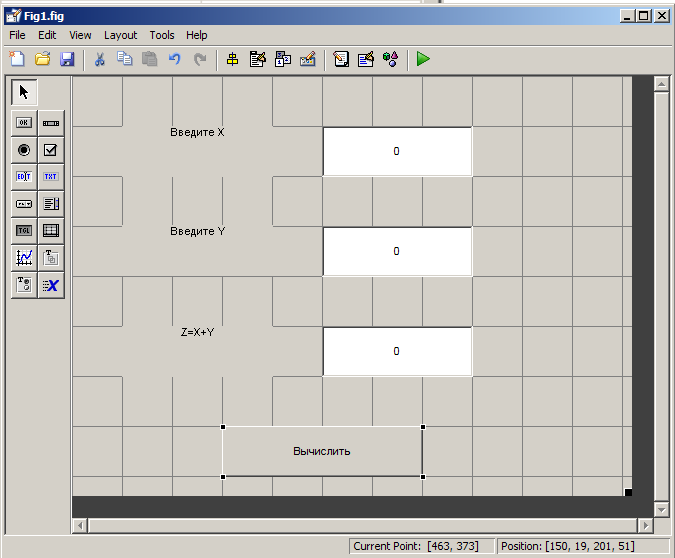Viewport: 675px width, 558px height.
Task: Click the Position status field
Action: [x=583, y=546]
